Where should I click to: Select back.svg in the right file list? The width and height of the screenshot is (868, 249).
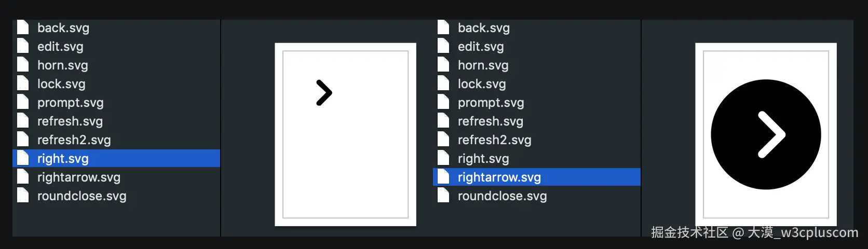tap(483, 28)
